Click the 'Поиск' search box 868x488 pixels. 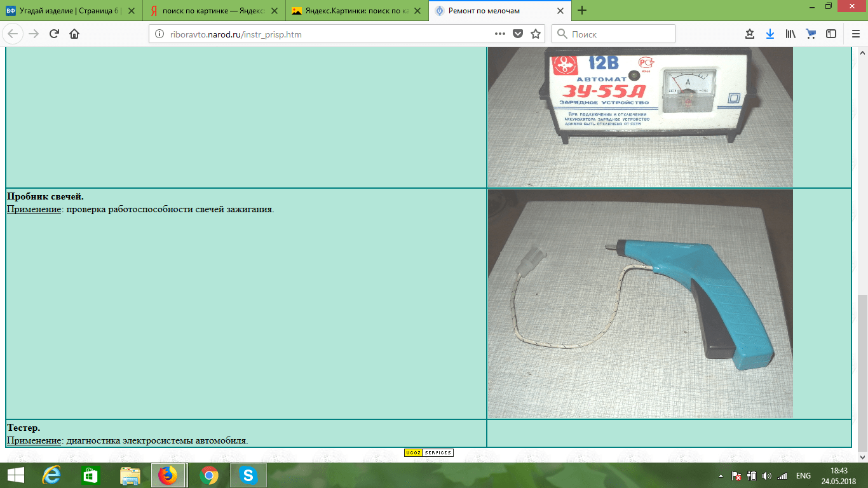point(613,34)
